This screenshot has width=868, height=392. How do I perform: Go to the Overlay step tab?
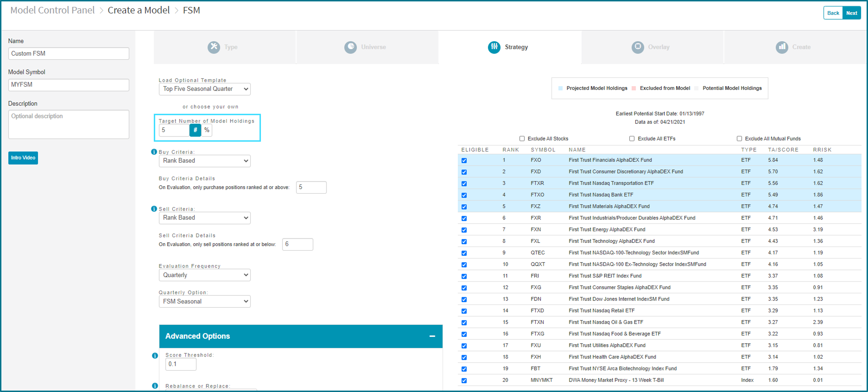click(x=652, y=47)
